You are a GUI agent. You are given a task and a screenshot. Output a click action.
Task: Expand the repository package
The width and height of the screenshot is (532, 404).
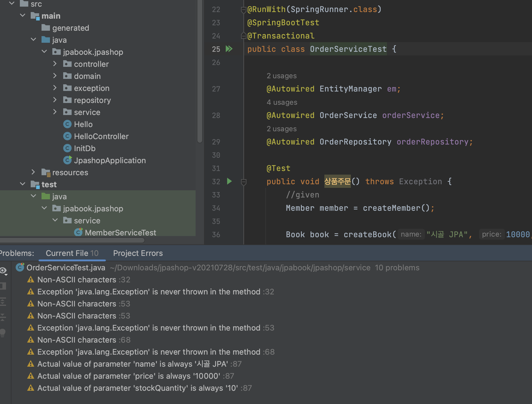pos(55,100)
